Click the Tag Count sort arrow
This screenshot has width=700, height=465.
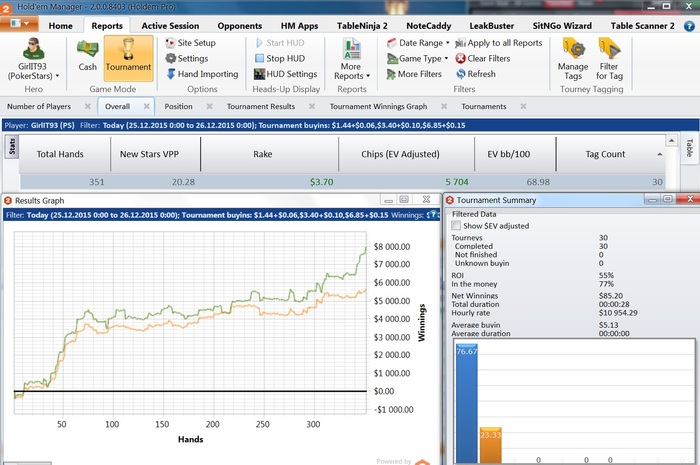[x=659, y=154]
